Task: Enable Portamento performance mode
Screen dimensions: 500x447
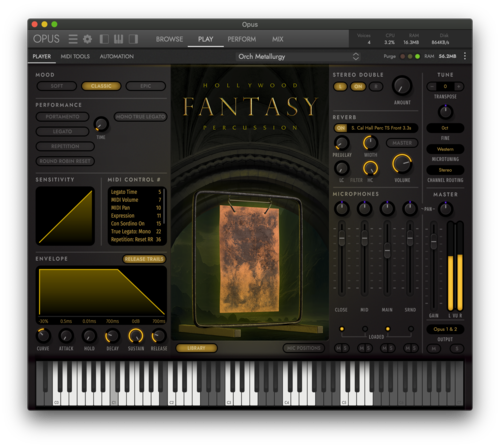Action: pos(62,117)
